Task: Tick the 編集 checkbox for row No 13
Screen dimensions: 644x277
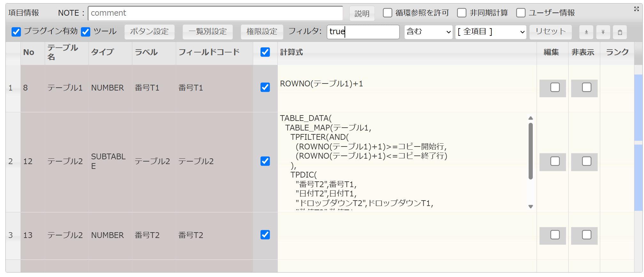Action: [555, 235]
